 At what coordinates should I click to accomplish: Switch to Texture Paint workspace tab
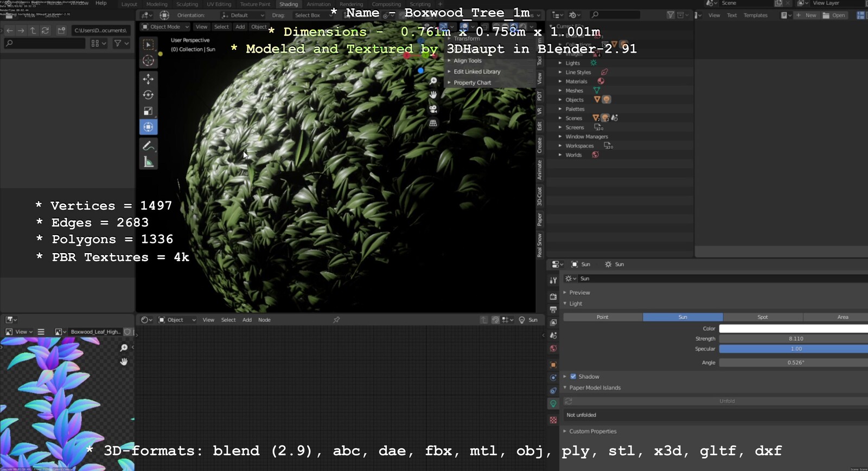point(255,4)
